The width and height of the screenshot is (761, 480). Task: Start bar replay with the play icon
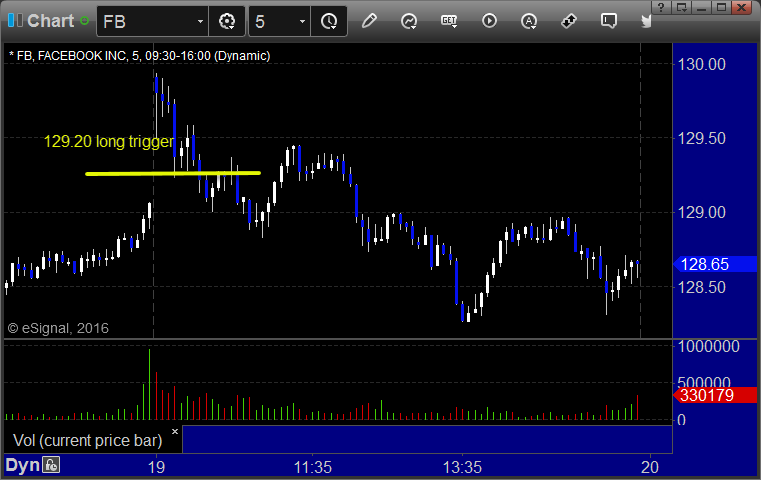coord(489,21)
